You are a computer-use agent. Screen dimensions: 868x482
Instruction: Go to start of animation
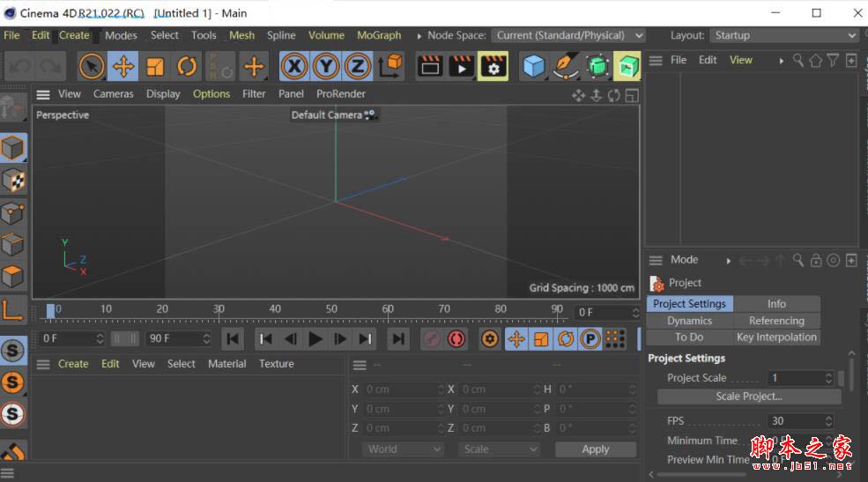click(x=233, y=338)
